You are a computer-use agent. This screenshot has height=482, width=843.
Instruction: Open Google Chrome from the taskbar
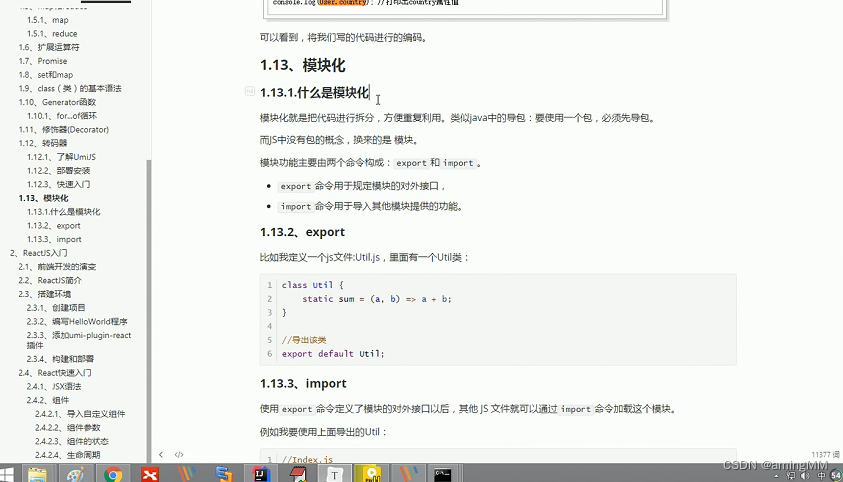(x=113, y=474)
